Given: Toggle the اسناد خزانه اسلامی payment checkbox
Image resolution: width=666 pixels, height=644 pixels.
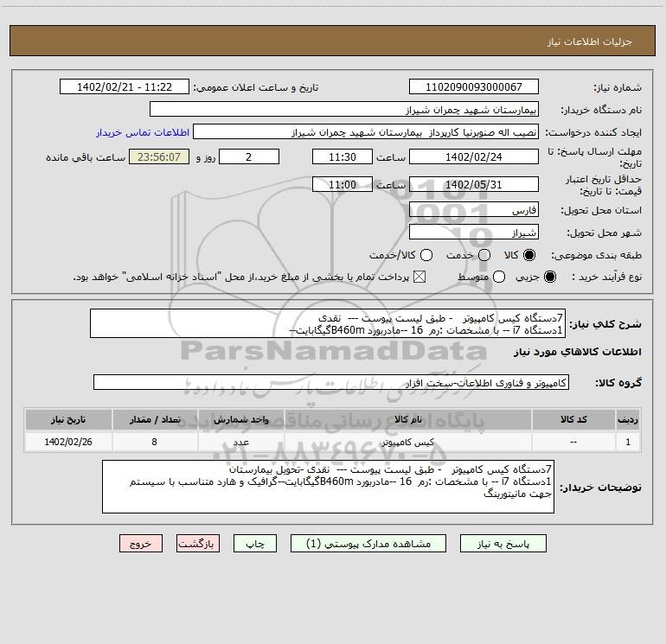Looking at the screenshot, I should pos(419,277).
